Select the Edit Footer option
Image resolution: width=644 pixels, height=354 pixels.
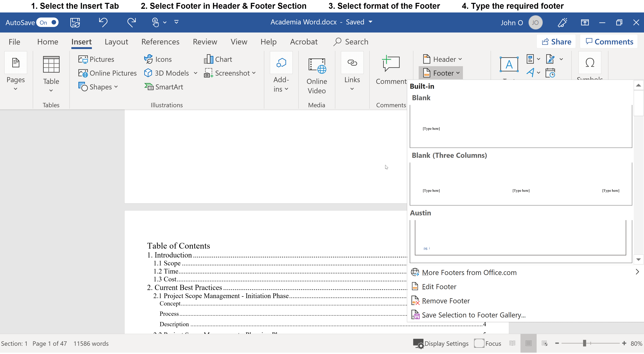tap(439, 286)
